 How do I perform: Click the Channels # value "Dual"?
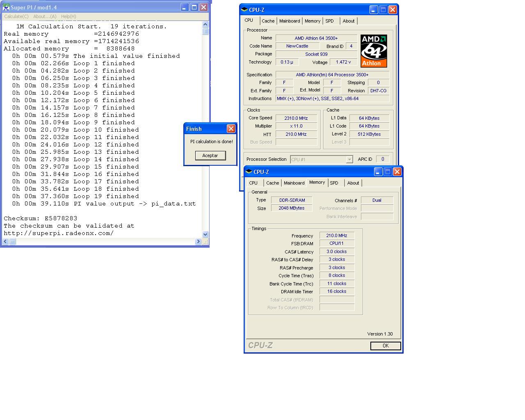[x=377, y=200]
